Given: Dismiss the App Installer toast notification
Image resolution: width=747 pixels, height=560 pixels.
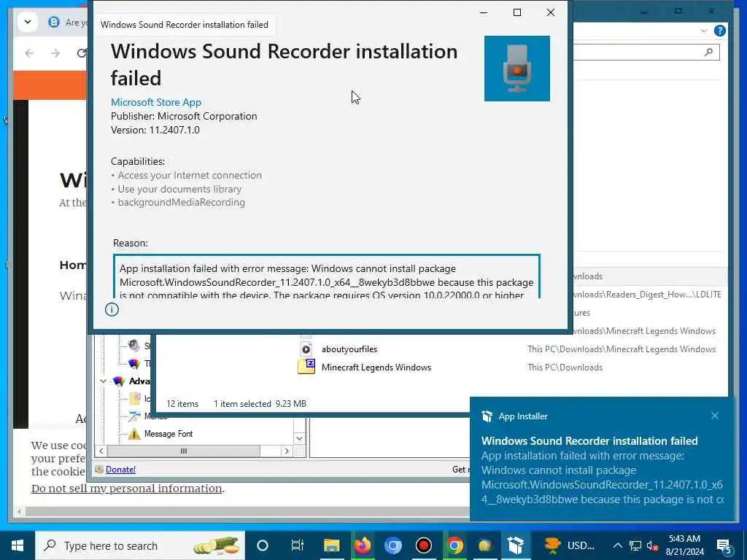Looking at the screenshot, I should [x=715, y=416].
